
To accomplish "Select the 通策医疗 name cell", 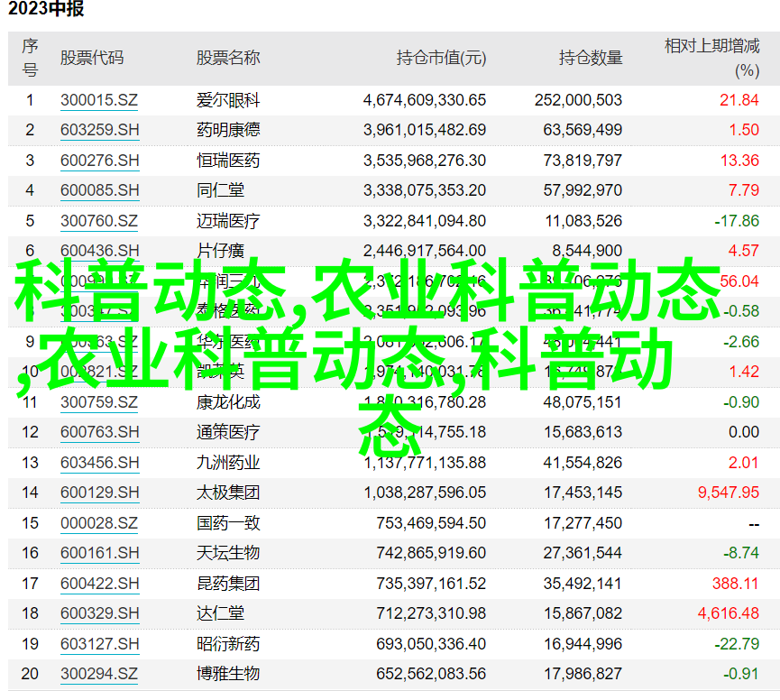I will 228,432.
